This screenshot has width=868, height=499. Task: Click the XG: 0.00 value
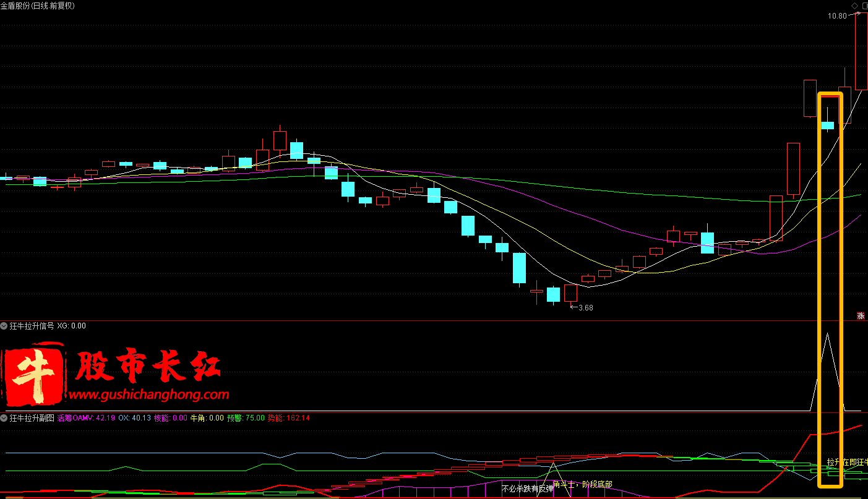tap(72, 326)
